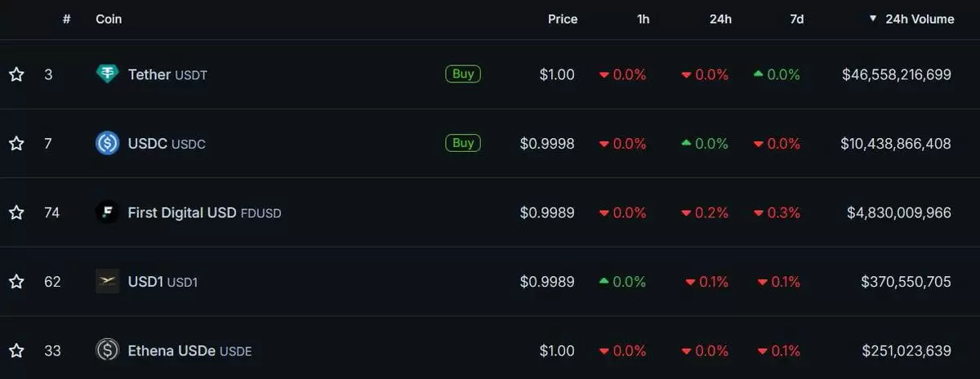Sort by 24h Volume column arrow
The height and width of the screenshot is (379, 980).
click(x=873, y=18)
